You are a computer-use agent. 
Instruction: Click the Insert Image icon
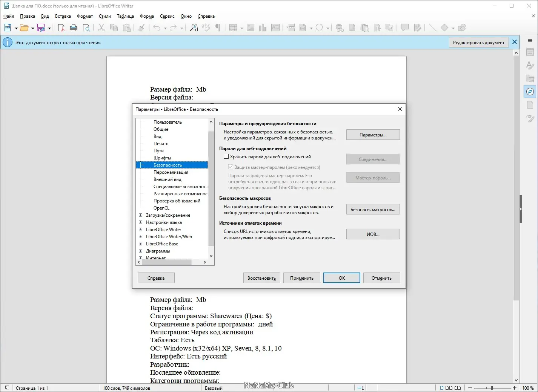coord(251,28)
